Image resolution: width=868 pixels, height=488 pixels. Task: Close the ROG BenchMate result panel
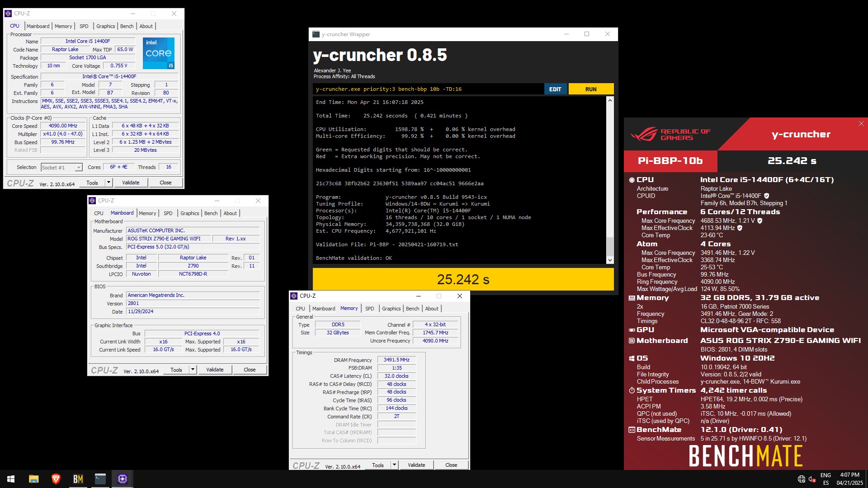(x=861, y=124)
